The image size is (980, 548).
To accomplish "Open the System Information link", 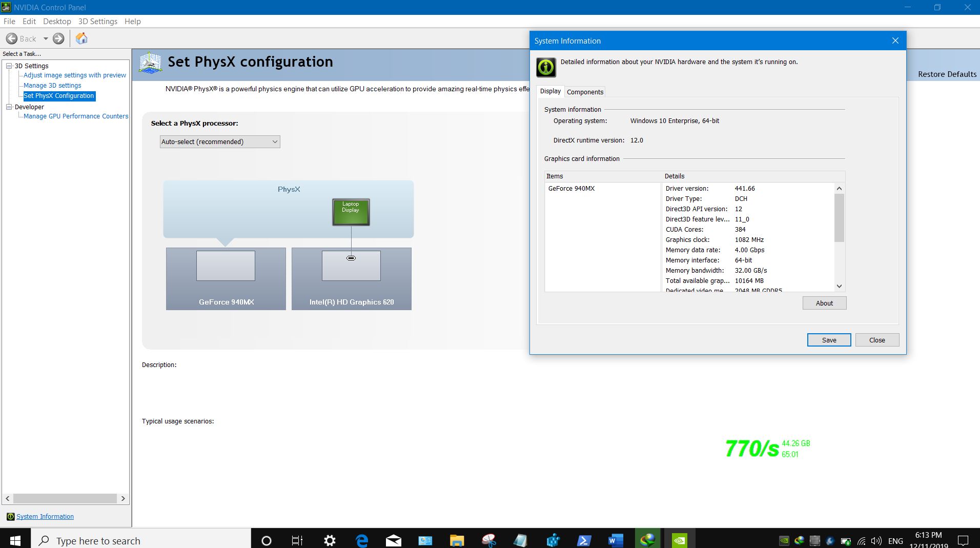I will coord(45,517).
